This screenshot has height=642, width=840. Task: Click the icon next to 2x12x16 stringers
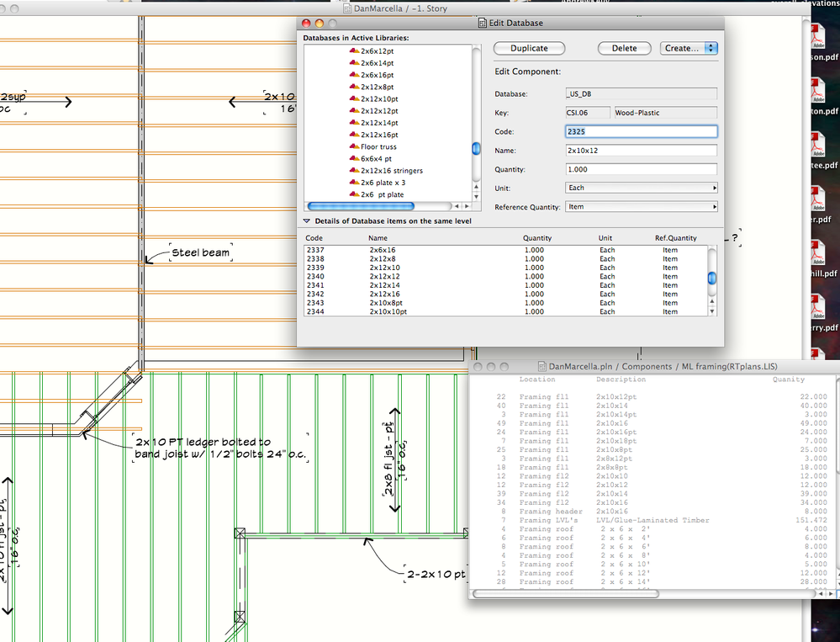tap(354, 171)
